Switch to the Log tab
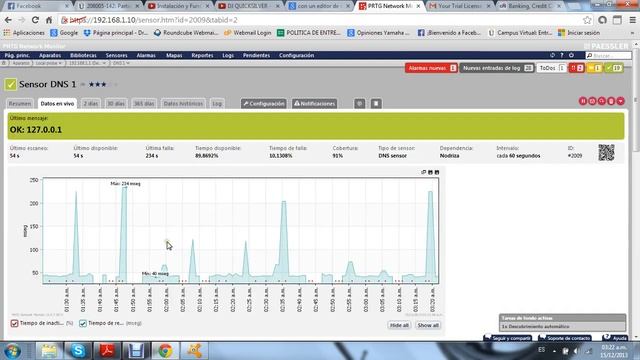This screenshot has height=360, width=640. (x=217, y=104)
